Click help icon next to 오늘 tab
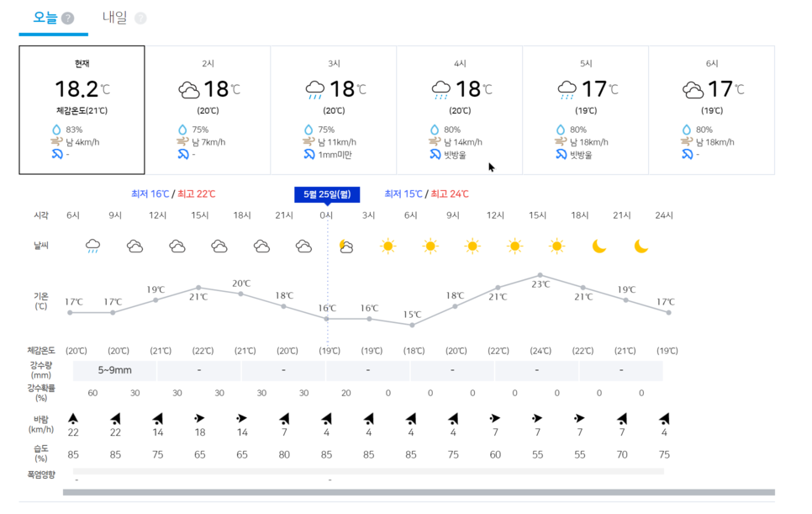812x514 pixels. click(68, 19)
